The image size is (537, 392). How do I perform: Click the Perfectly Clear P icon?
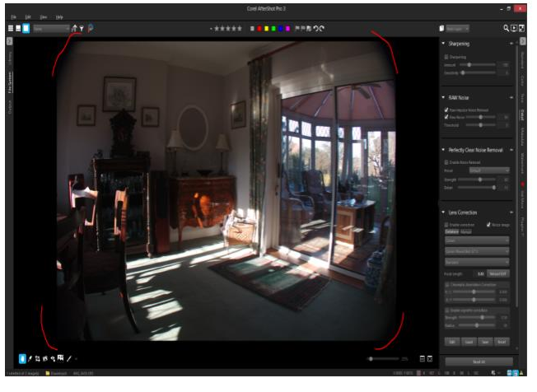(x=91, y=29)
